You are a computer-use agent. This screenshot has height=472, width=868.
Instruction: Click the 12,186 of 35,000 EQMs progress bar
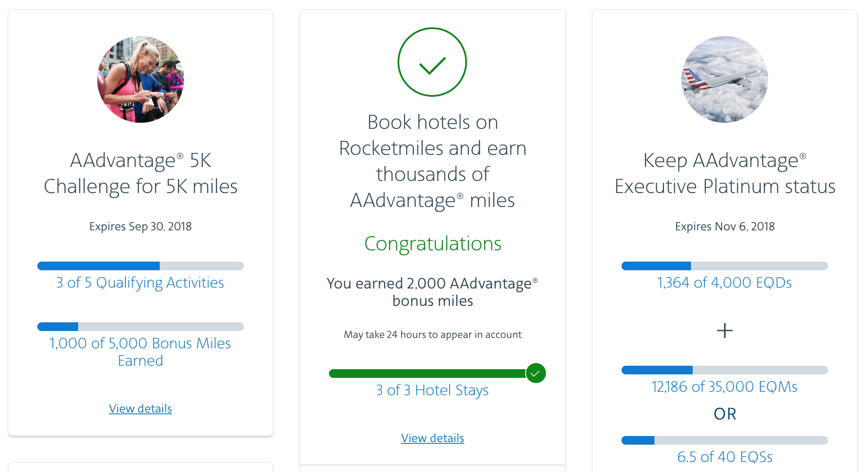pyautogui.click(x=725, y=370)
